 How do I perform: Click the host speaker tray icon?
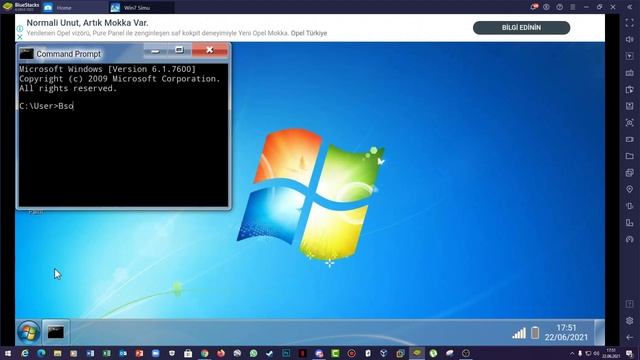click(596, 353)
